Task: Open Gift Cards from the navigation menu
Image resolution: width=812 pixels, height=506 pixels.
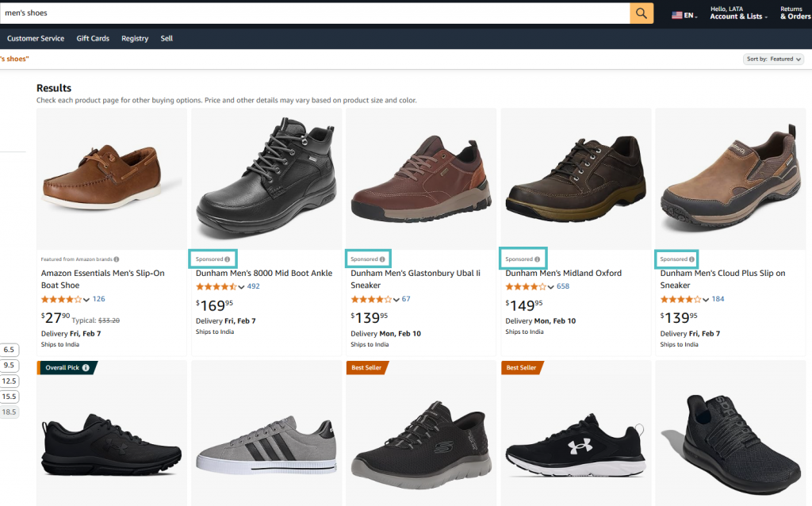Action: point(93,38)
